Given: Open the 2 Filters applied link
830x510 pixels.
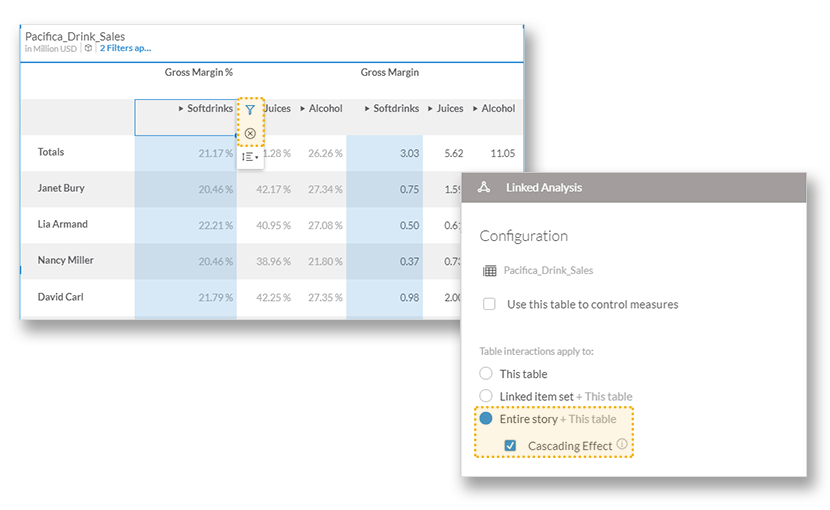Looking at the screenshot, I should [x=125, y=48].
